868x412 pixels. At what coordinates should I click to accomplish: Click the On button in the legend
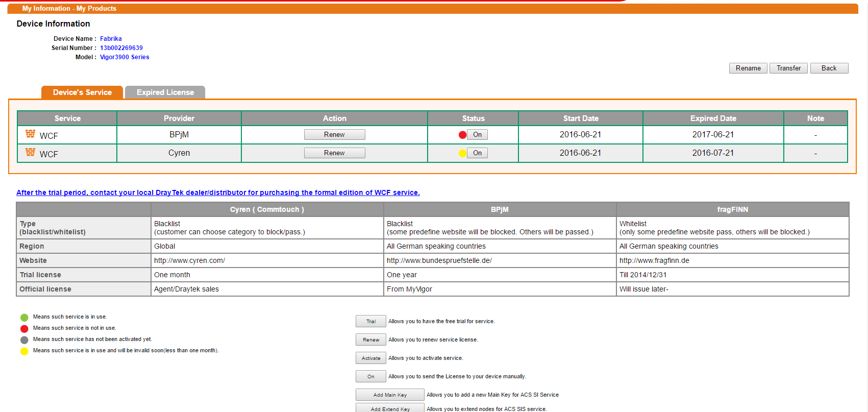click(x=370, y=376)
